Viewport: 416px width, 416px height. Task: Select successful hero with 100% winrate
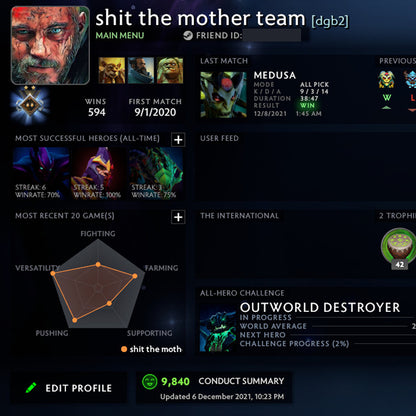98,174
